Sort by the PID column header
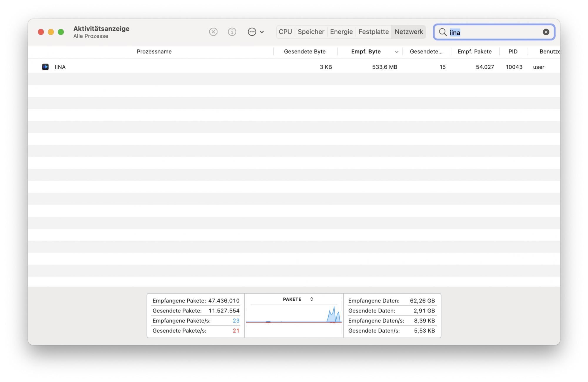588x382 pixels. [513, 52]
